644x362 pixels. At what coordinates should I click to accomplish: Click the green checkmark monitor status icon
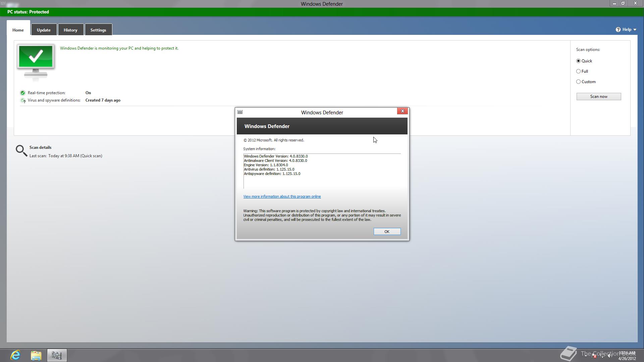click(36, 62)
